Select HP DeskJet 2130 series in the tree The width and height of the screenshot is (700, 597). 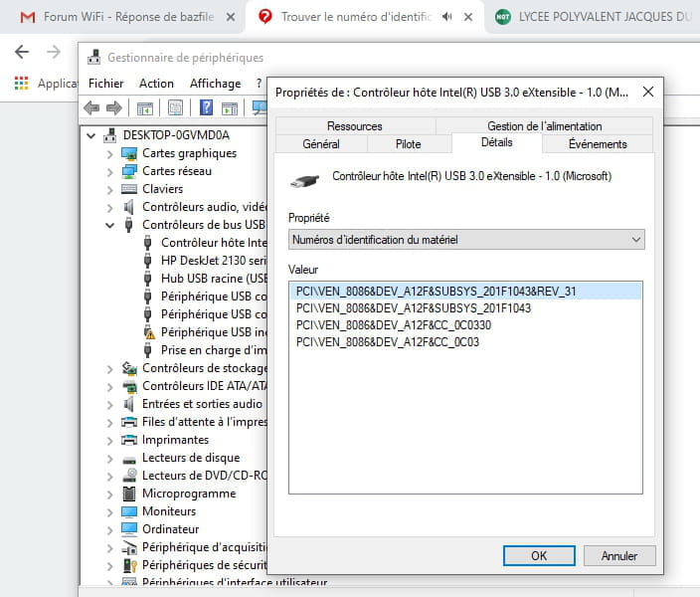point(214,261)
